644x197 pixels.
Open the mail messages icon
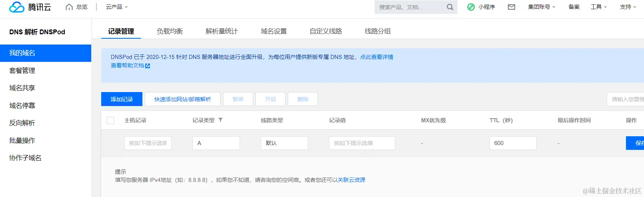tap(512, 7)
